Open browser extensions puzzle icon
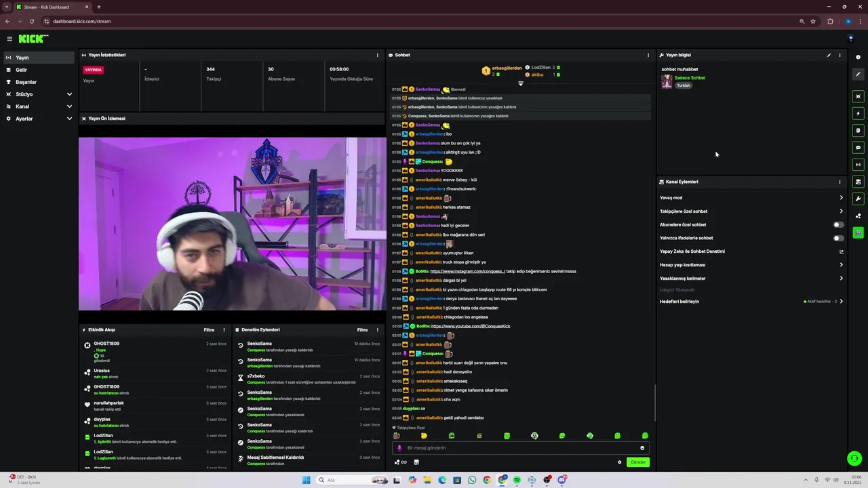Viewport: 868px width, 488px height. click(830, 21)
